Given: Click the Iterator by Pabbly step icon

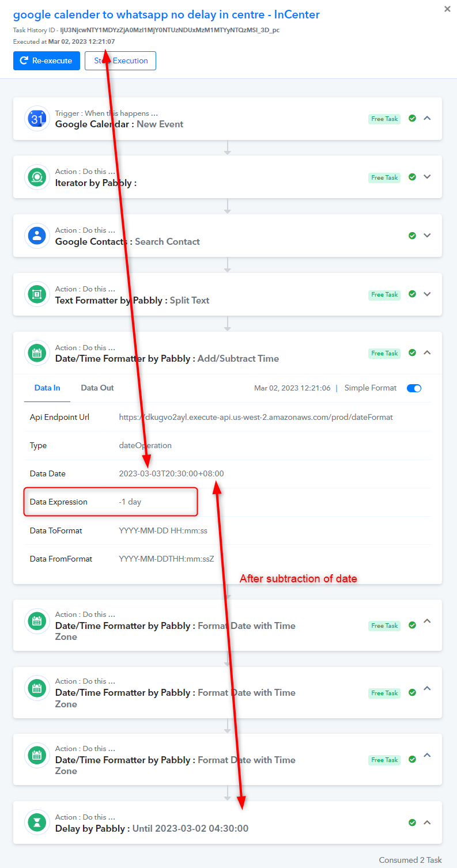Looking at the screenshot, I should pos(37,177).
